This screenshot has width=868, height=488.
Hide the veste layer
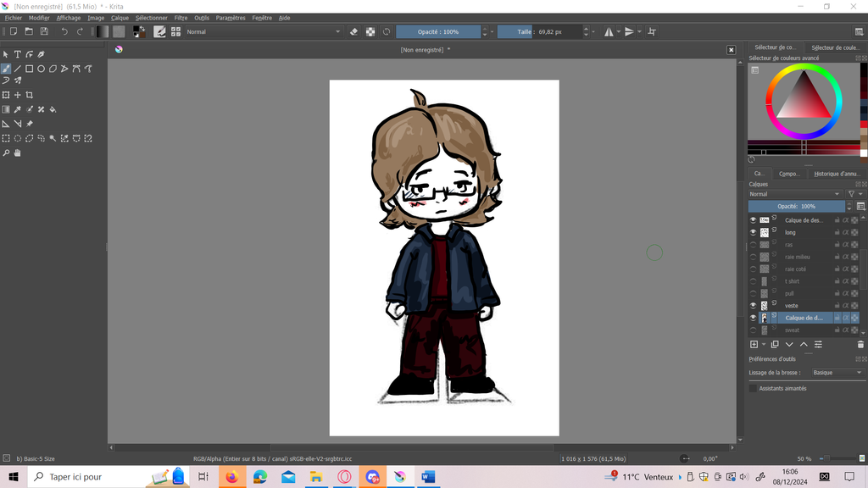[x=753, y=305]
